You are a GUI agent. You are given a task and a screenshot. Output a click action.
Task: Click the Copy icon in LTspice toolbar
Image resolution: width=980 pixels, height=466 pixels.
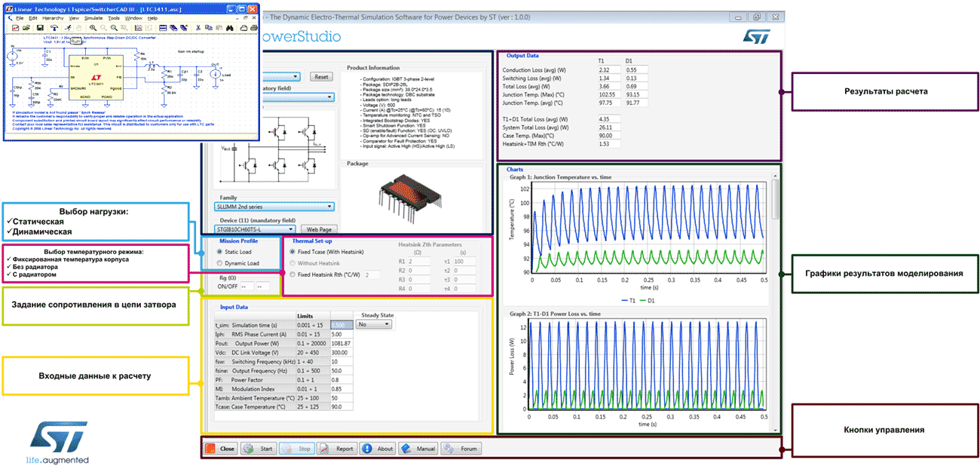click(208, 28)
